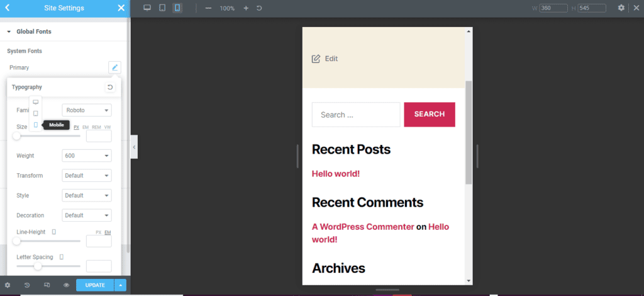Choose the desktop device in Size popup
This screenshot has width=644, height=296.
(x=36, y=102)
